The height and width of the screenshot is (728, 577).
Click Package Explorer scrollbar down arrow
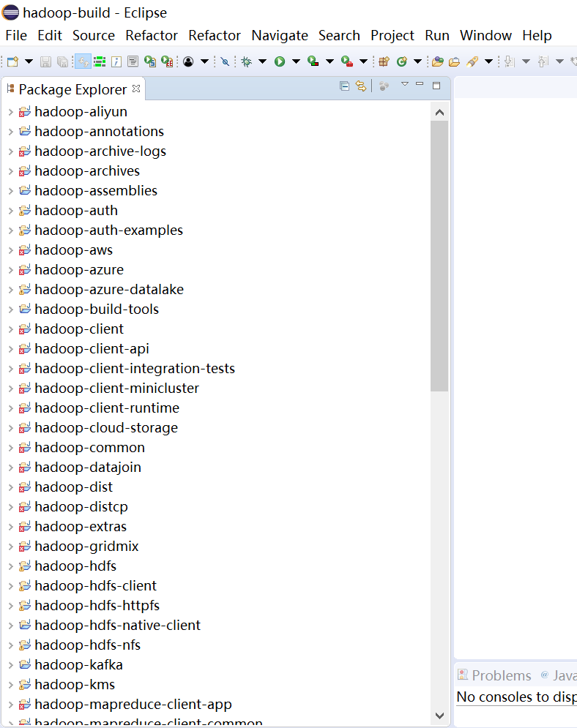(x=439, y=716)
